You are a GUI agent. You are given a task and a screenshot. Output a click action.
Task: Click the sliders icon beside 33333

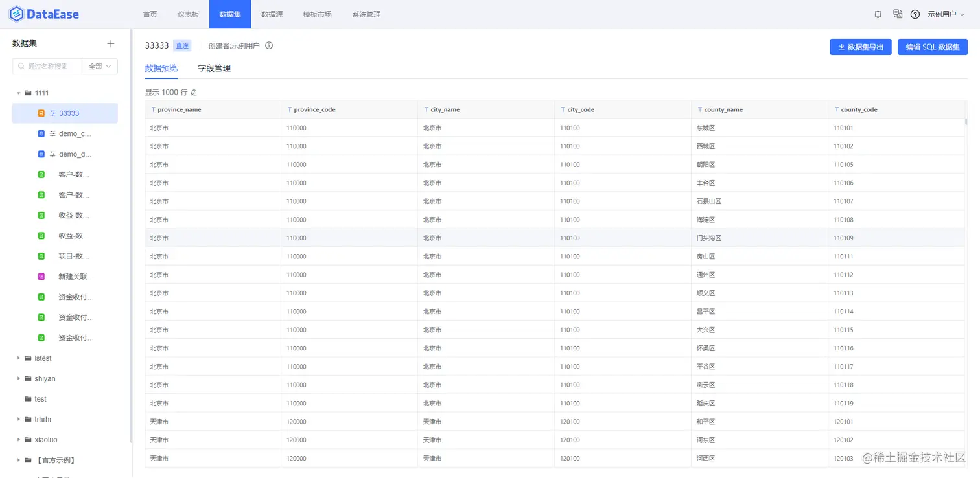52,113
